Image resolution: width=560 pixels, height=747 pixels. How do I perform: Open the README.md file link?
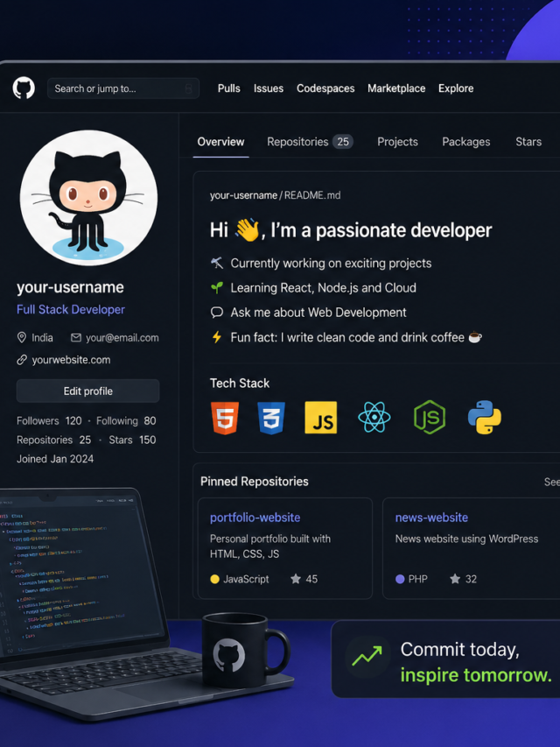(x=312, y=195)
